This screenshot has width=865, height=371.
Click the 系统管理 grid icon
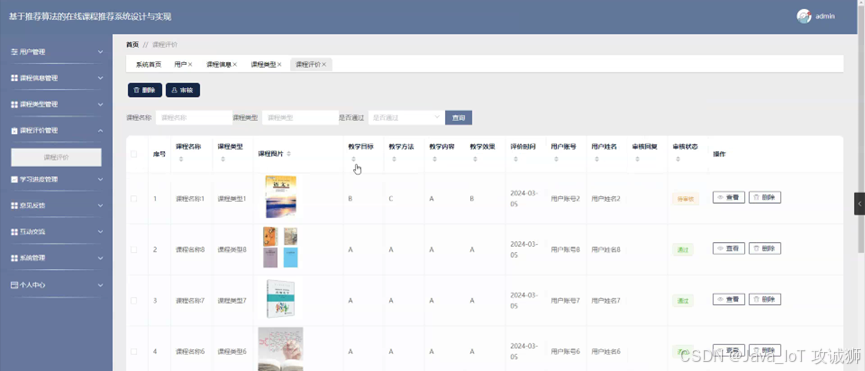[14, 257]
